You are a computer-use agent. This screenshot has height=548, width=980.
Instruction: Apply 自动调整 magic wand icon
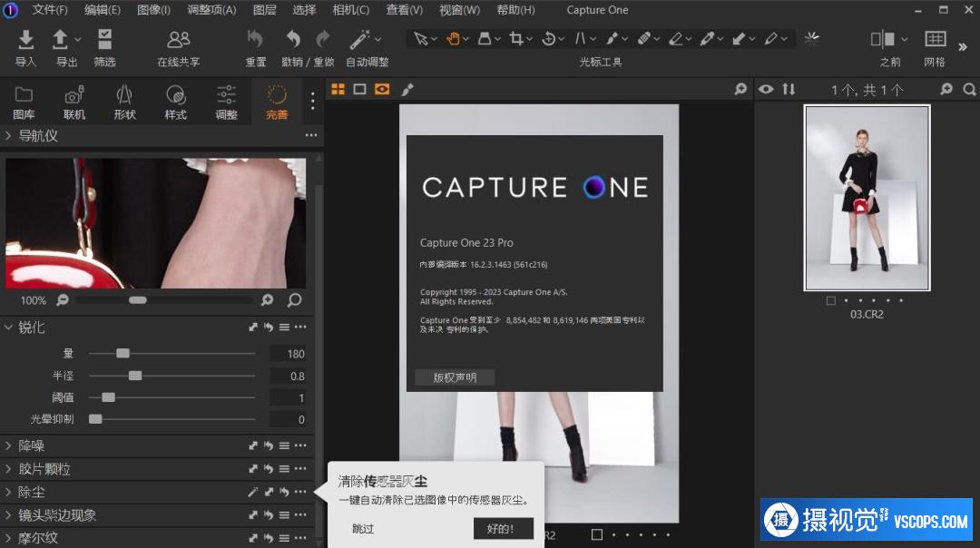point(359,39)
